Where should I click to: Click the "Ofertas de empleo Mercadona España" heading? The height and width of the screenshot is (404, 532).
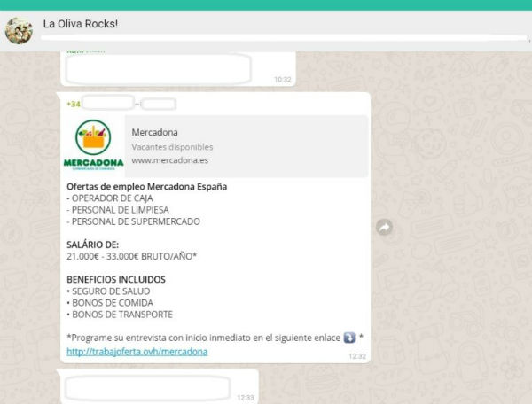pyautogui.click(x=146, y=187)
